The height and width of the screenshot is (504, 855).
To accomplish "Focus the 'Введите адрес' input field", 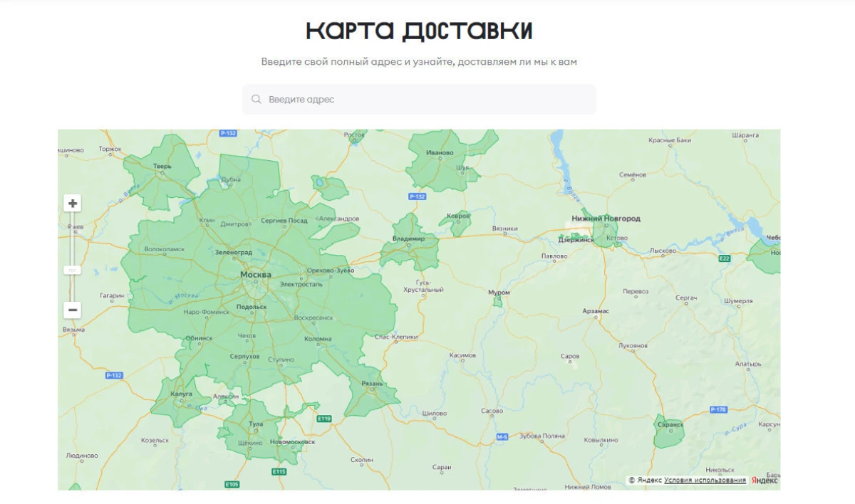I will tap(427, 100).
